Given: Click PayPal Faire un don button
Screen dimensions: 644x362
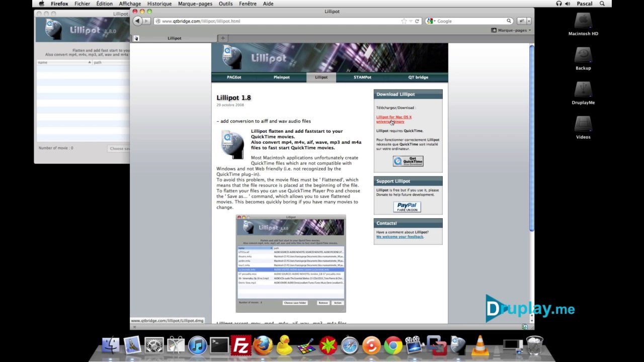Looking at the screenshot, I should coord(407,207).
